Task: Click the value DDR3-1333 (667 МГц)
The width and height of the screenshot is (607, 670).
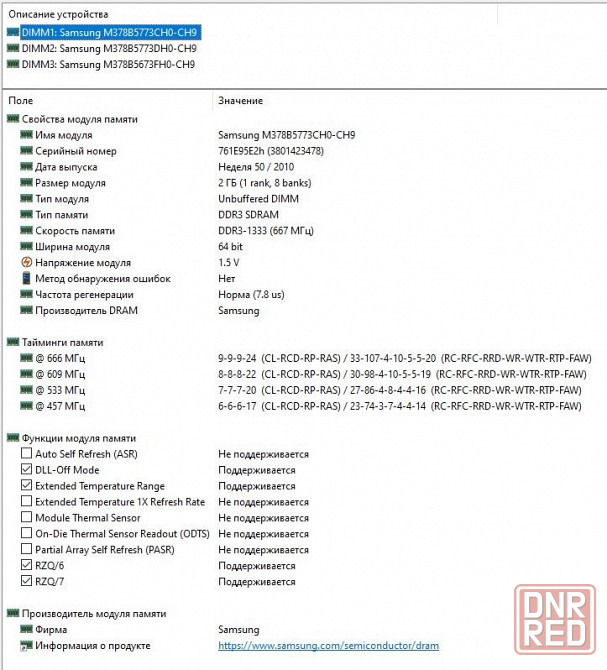Action: 266,231
